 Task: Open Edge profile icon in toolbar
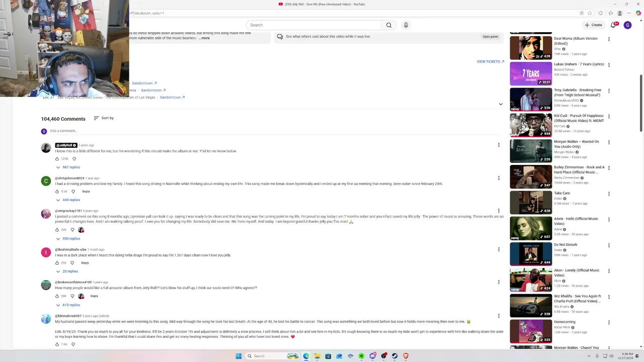[620, 13]
